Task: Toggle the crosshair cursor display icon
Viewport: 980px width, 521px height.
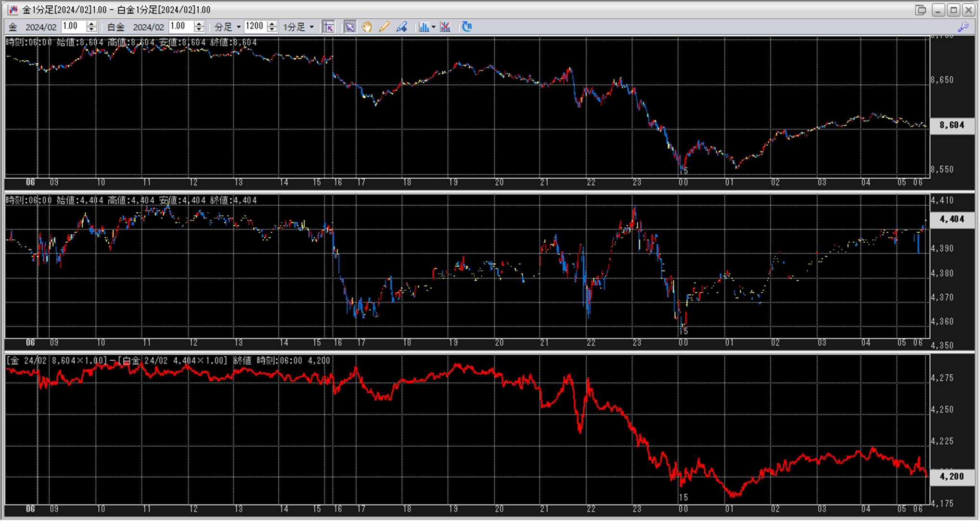Action: (329, 27)
